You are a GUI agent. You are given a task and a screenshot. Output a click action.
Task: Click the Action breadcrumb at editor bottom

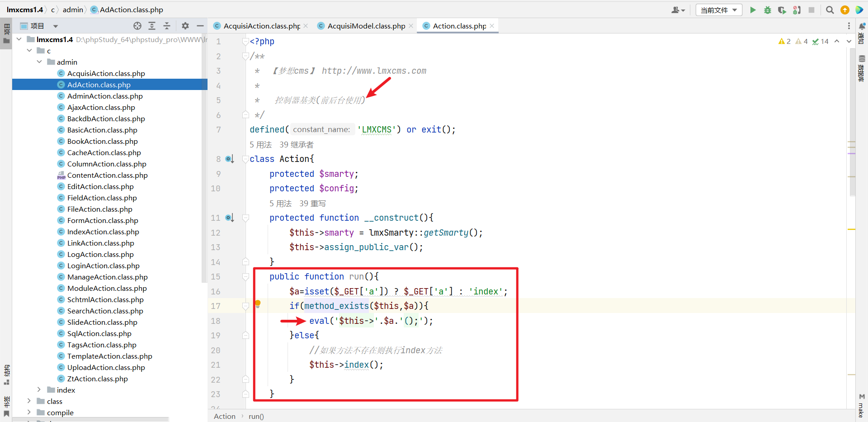pyautogui.click(x=225, y=416)
